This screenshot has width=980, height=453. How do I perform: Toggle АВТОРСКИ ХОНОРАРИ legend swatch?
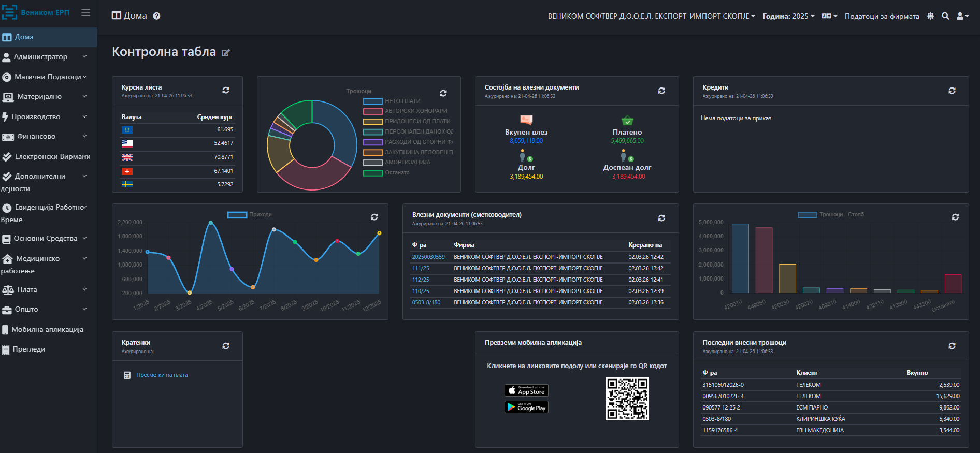372,111
